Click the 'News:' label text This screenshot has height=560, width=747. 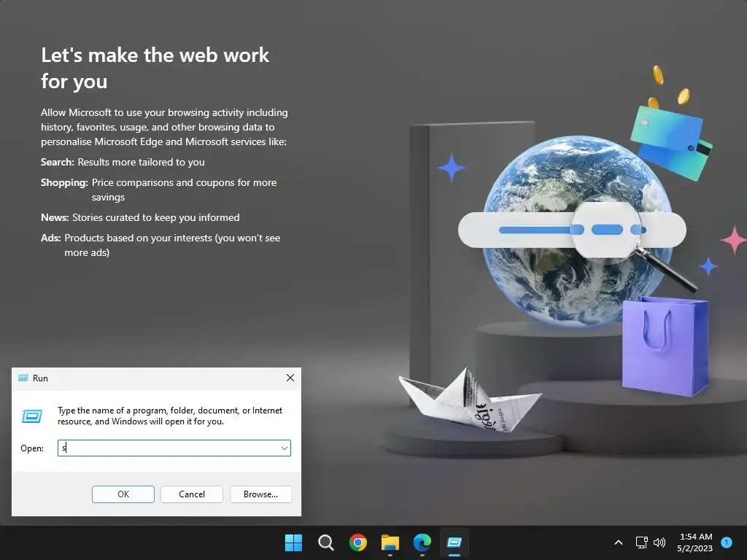coord(55,217)
